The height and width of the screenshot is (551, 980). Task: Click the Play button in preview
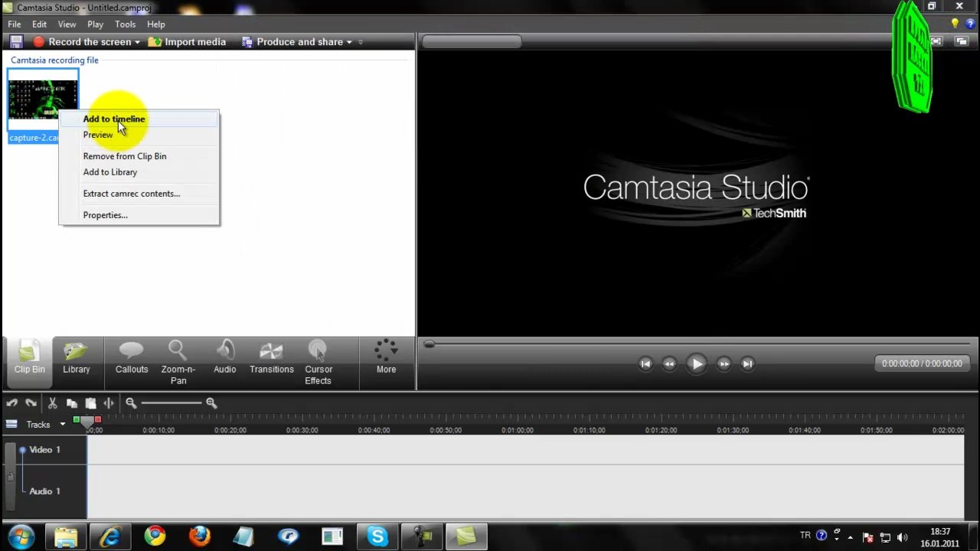point(696,364)
